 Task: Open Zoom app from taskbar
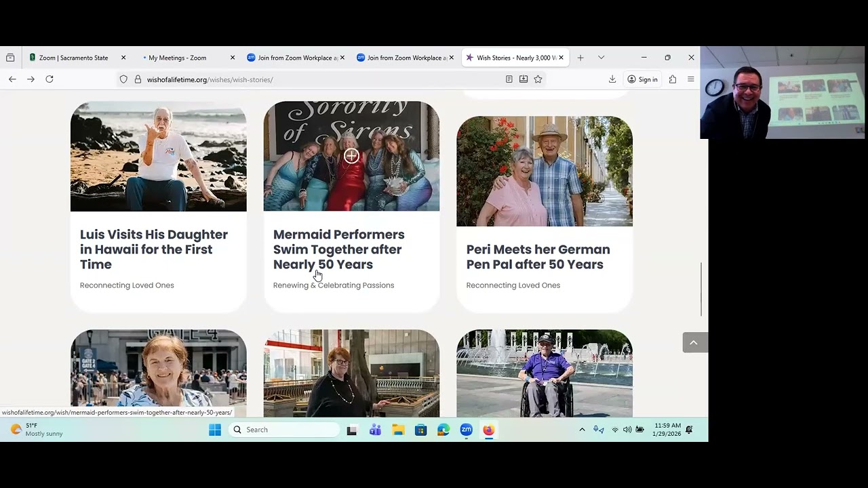466,430
